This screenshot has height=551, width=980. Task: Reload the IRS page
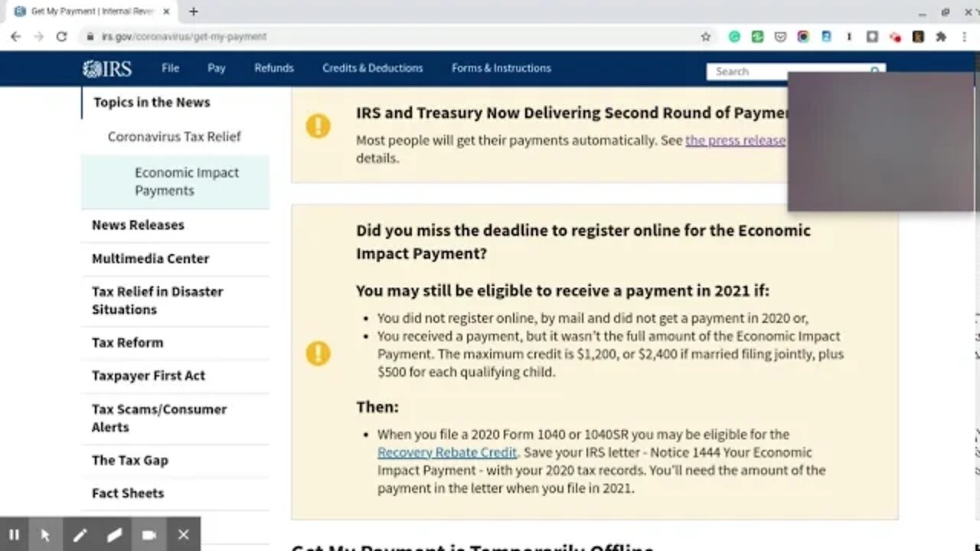62,36
